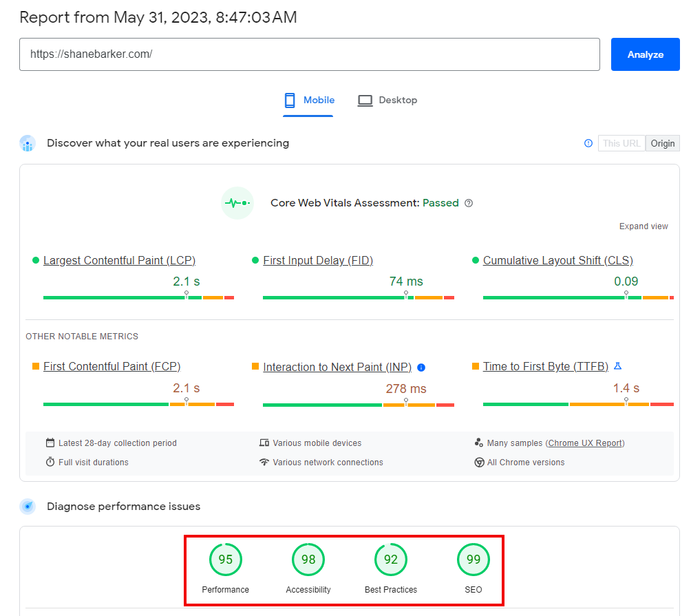The width and height of the screenshot is (691, 616).
Task: Click the wifi icon for Various network connections
Action: (x=264, y=462)
